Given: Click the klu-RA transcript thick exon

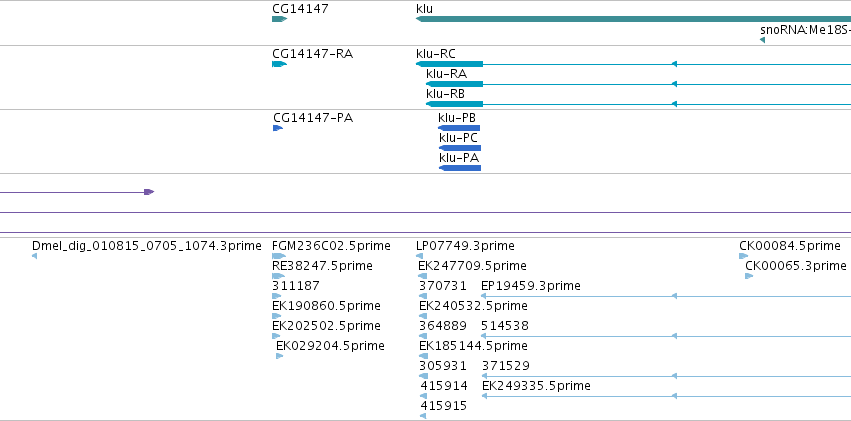Looking at the screenshot, I should 454,84.
